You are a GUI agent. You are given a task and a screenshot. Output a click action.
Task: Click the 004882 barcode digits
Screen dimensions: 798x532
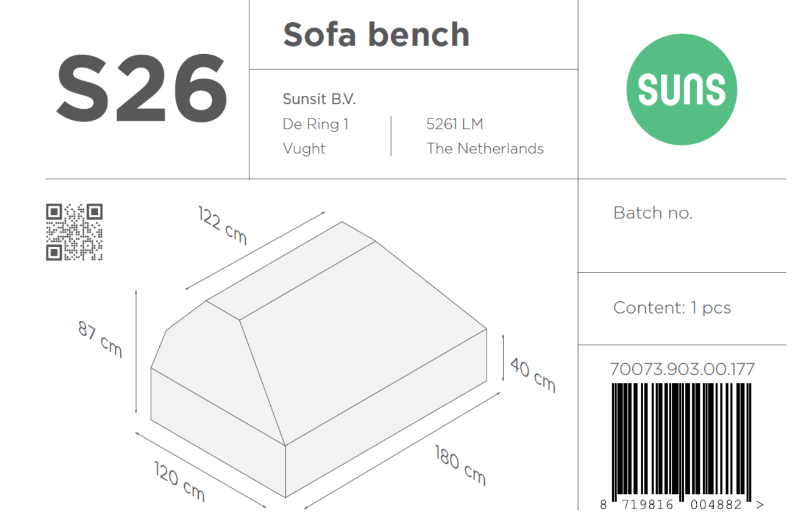716,505
